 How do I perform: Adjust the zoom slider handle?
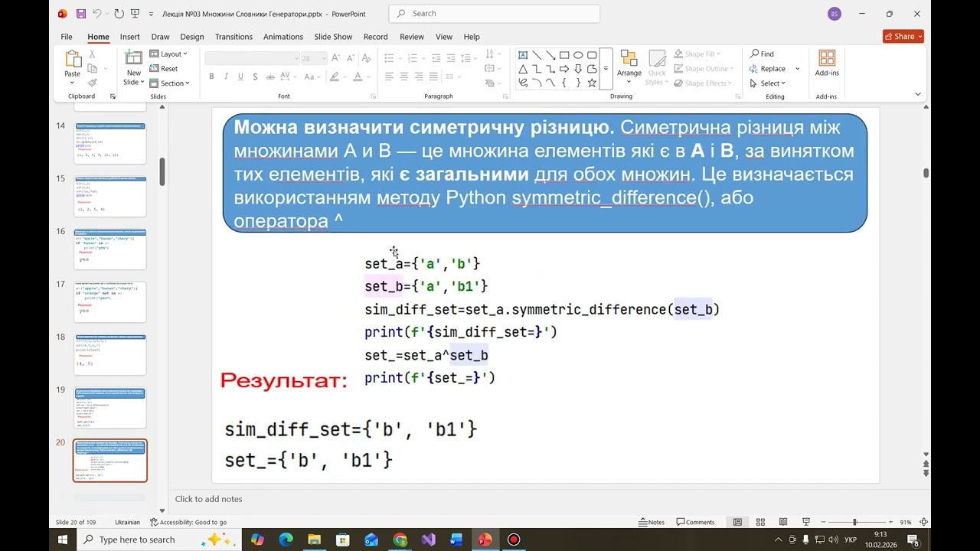854,522
